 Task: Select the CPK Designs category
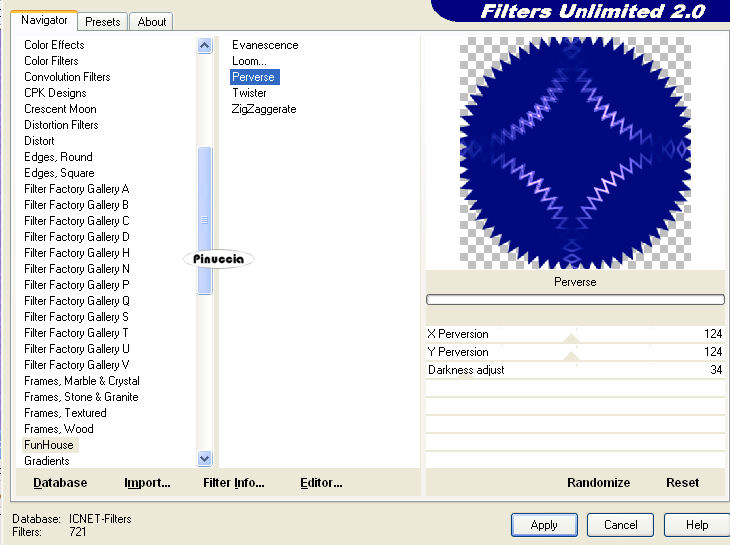point(55,93)
